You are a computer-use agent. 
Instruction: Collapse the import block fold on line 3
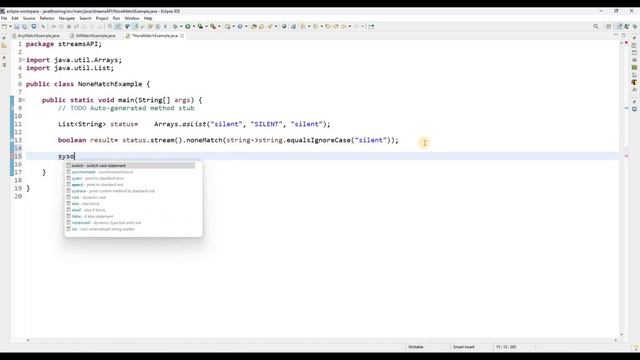[24, 60]
